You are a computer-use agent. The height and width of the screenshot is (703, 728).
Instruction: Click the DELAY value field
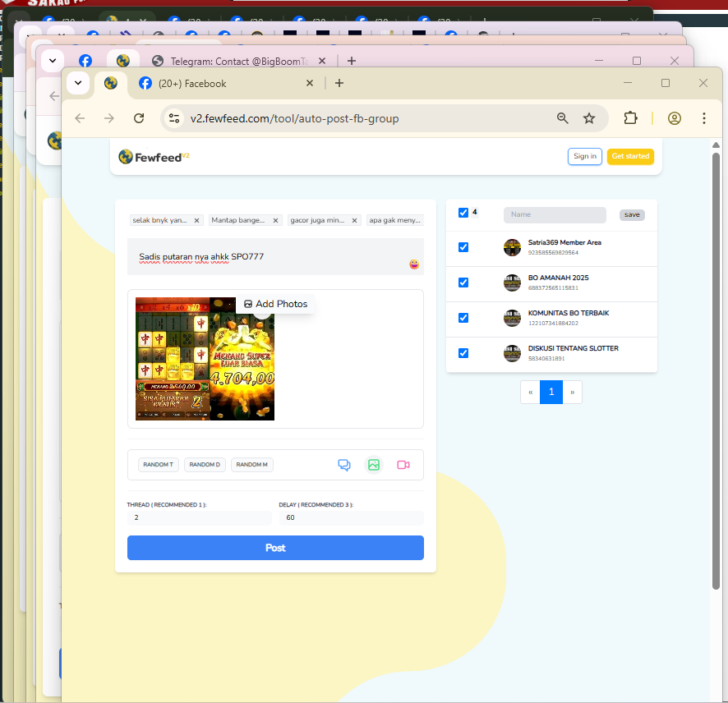pyautogui.click(x=352, y=517)
